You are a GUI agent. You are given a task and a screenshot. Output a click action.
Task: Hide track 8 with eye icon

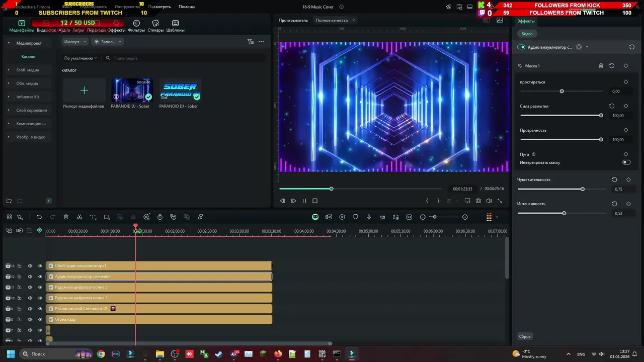40,319
